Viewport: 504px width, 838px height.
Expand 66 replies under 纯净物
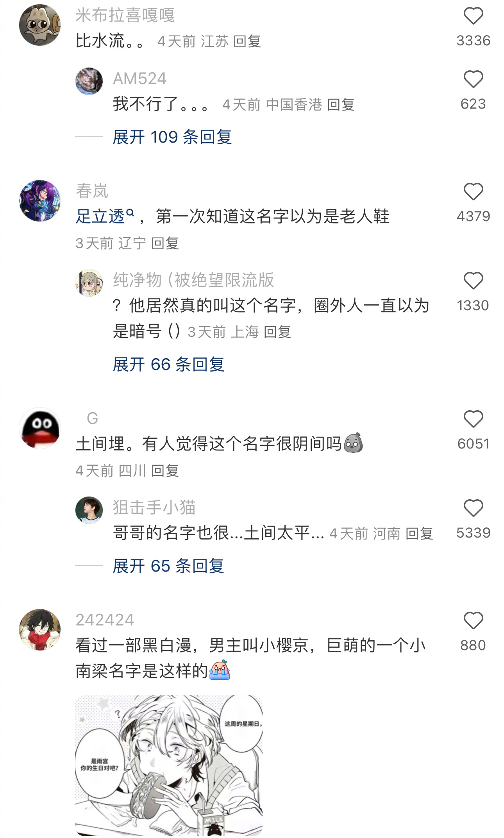(x=168, y=365)
